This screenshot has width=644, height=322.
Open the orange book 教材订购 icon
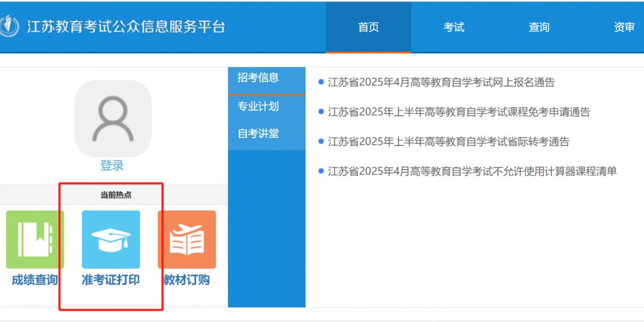186,240
